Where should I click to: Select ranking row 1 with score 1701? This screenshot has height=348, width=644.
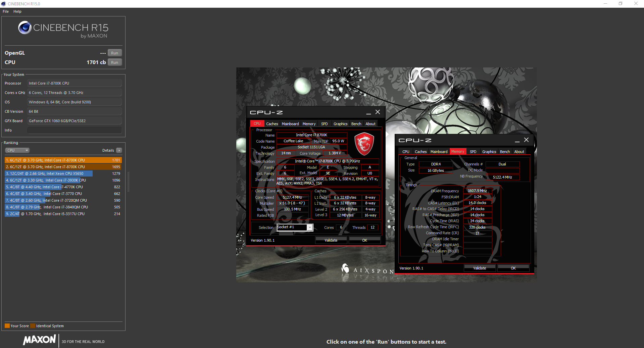coord(63,160)
